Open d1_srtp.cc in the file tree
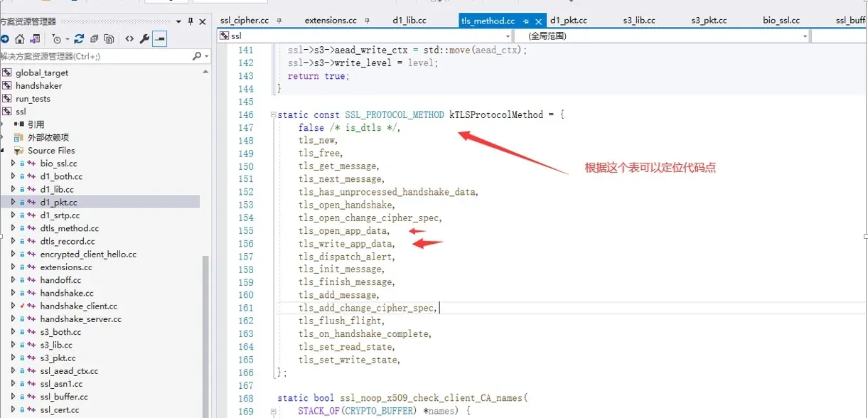Viewport: 868px width, 418px height. pyautogui.click(x=60, y=215)
